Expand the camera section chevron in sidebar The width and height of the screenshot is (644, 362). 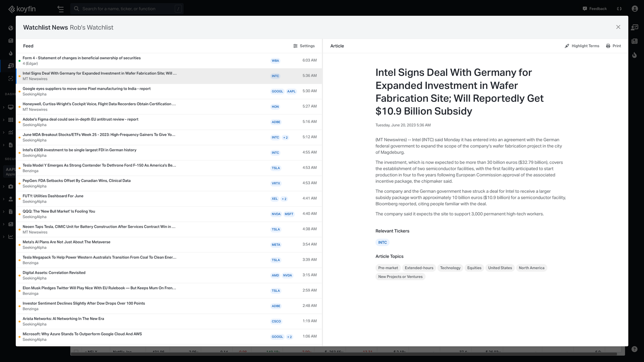pos(4,186)
